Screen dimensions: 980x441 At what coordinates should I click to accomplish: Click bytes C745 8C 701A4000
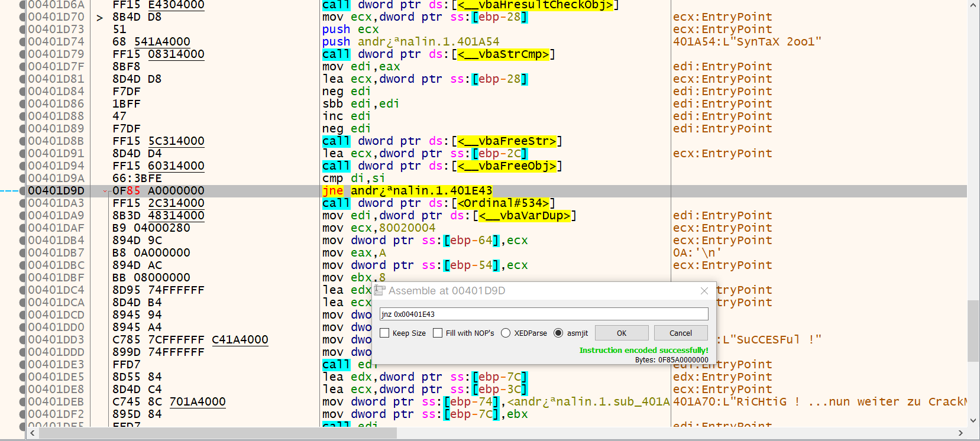point(169,402)
